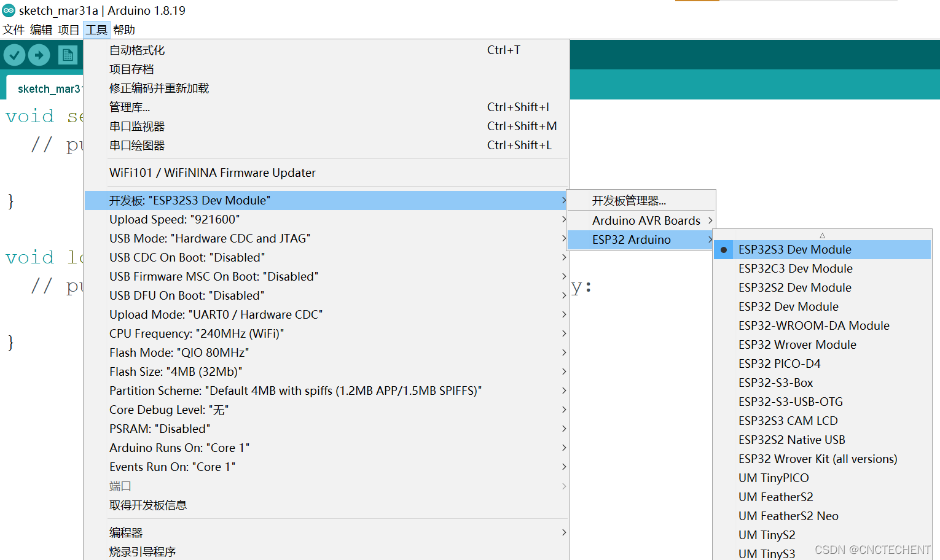Expand the 编程器 submenu
Image resolution: width=940 pixels, height=560 pixels.
click(x=326, y=533)
